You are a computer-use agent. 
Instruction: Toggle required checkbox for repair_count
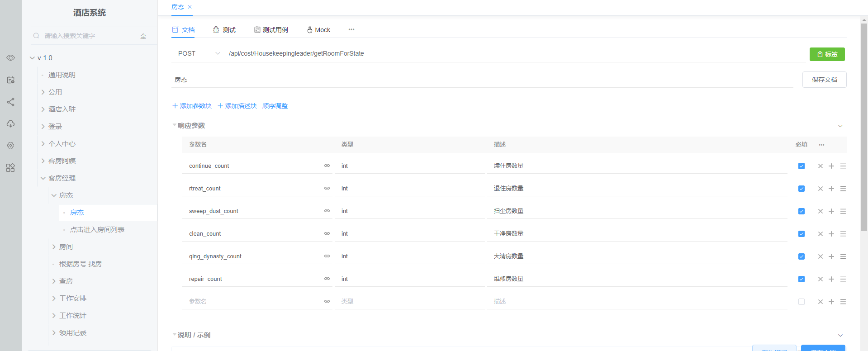[x=802, y=279]
